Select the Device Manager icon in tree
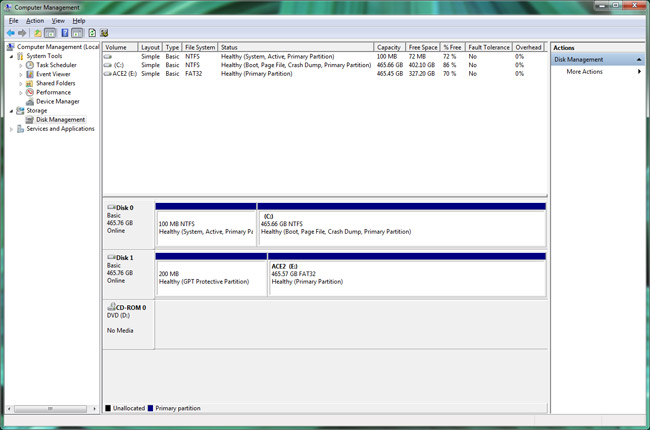The width and height of the screenshot is (650, 430). pyautogui.click(x=30, y=101)
